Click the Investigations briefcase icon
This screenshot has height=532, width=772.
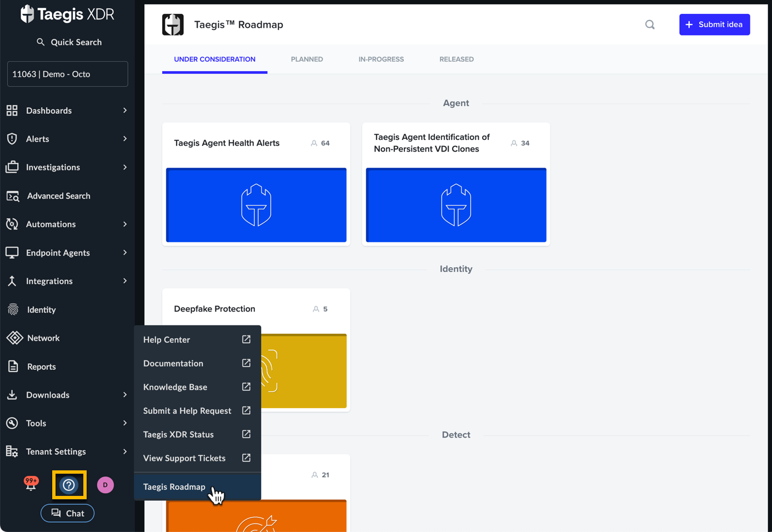(x=12, y=167)
